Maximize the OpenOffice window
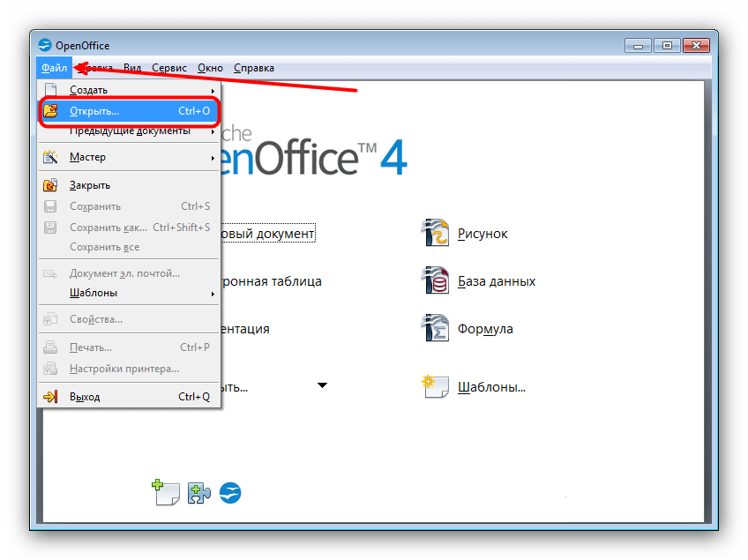This screenshot has height=560, width=748. pyautogui.click(x=667, y=46)
